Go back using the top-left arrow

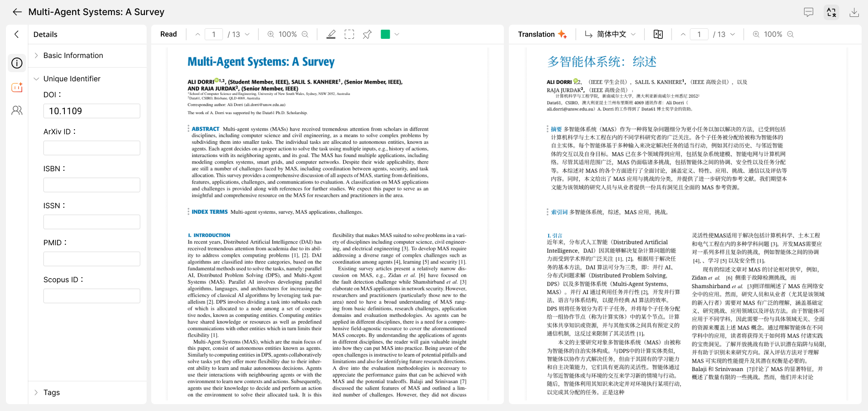coord(17,12)
